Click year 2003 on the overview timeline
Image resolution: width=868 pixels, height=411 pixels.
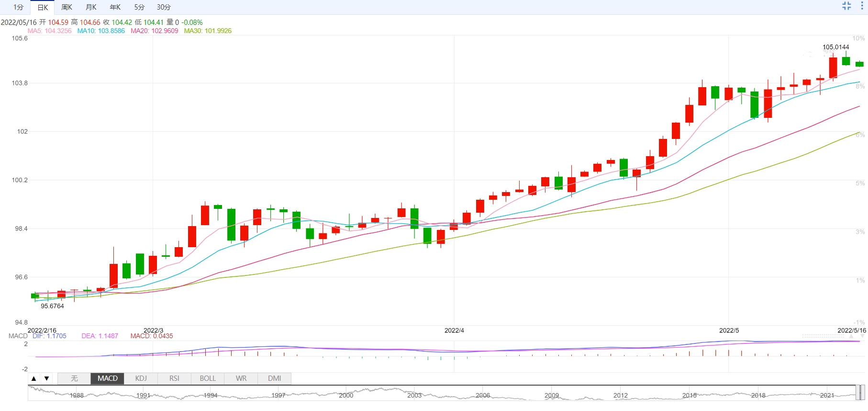point(414,396)
